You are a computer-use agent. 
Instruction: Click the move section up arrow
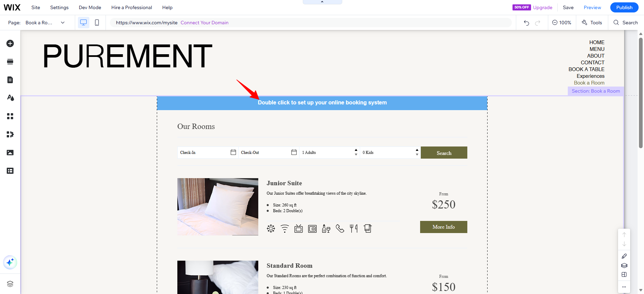(x=624, y=235)
